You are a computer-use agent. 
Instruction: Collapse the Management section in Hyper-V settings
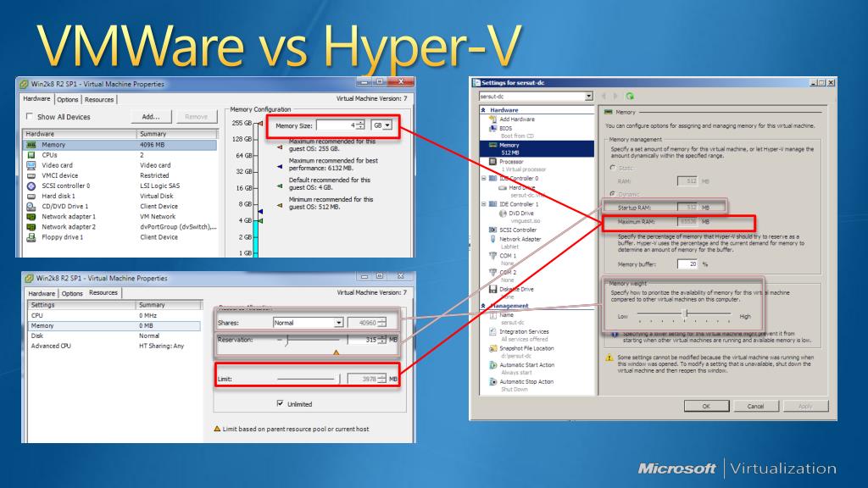(x=483, y=306)
